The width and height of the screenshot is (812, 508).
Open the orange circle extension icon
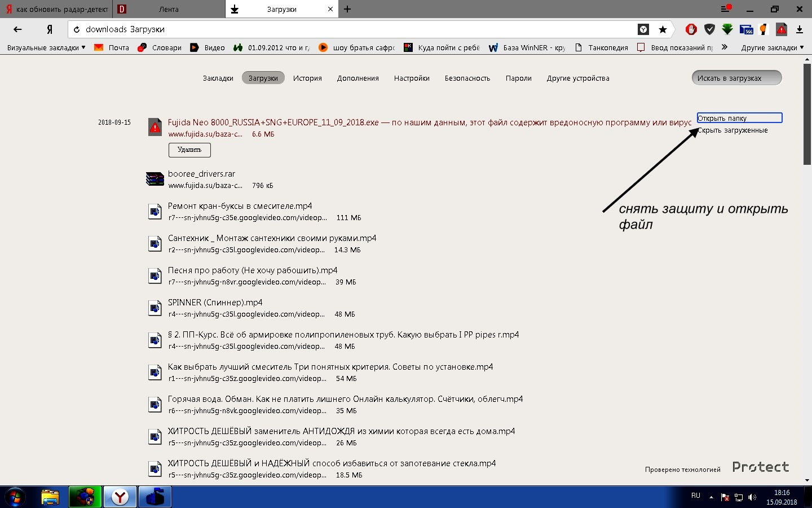click(763, 29)
